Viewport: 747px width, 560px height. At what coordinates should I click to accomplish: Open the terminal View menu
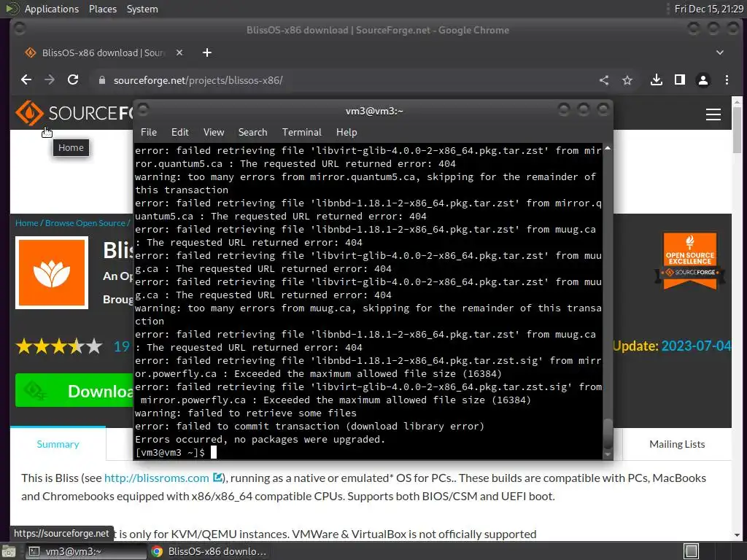tap(214, 132)
